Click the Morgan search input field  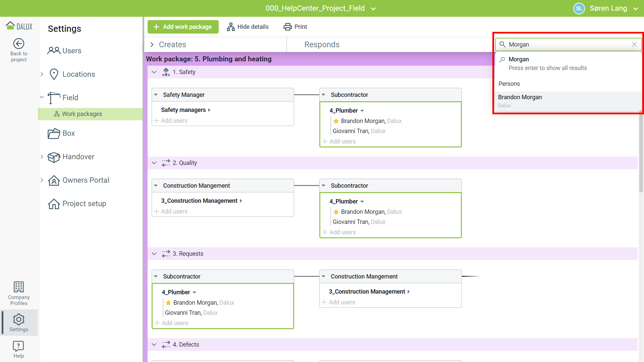567,45
